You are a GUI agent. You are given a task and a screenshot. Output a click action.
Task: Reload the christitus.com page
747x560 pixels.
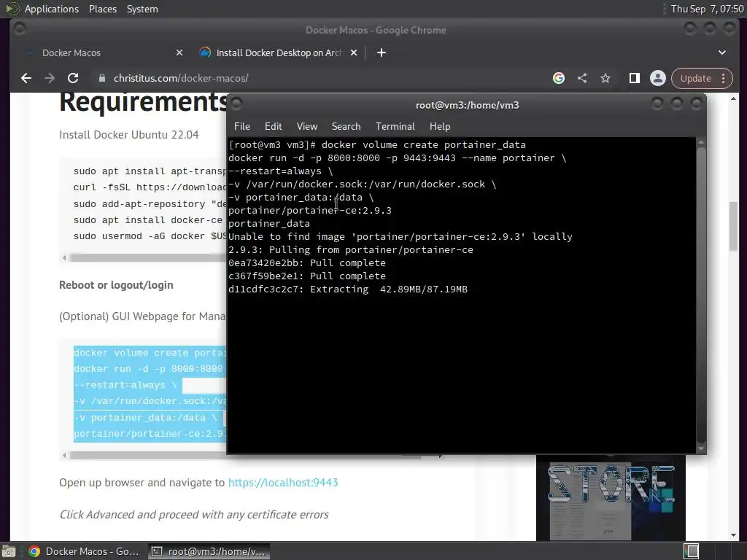tap(73, 78)
